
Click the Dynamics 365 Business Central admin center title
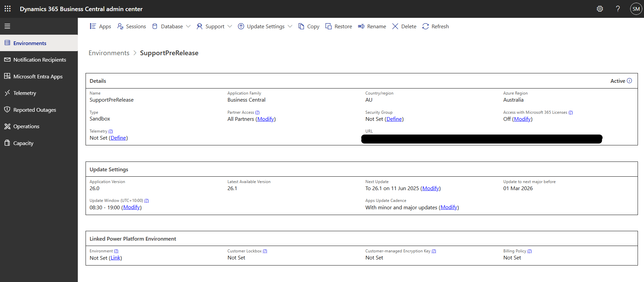click(x=81, y=9)
